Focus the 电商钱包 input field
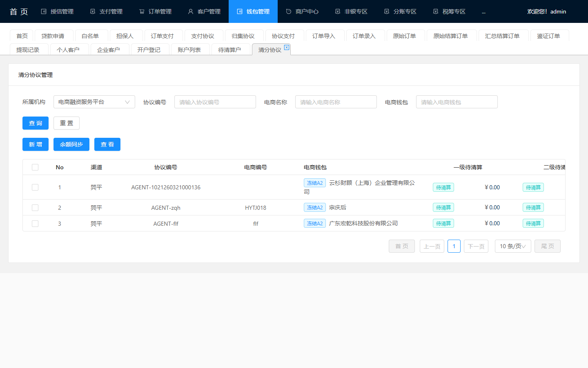The width and height of the screenshot is (588, 368). [457, 102]
